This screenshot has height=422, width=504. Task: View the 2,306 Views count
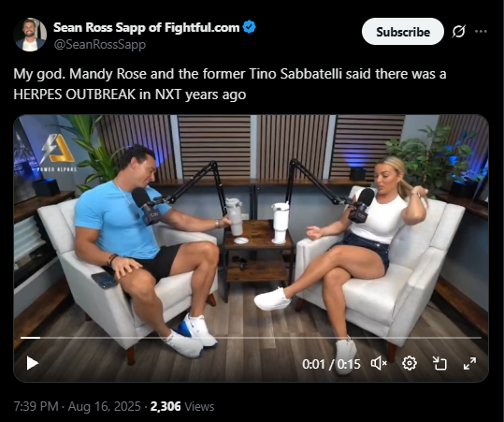click(182, 406)
